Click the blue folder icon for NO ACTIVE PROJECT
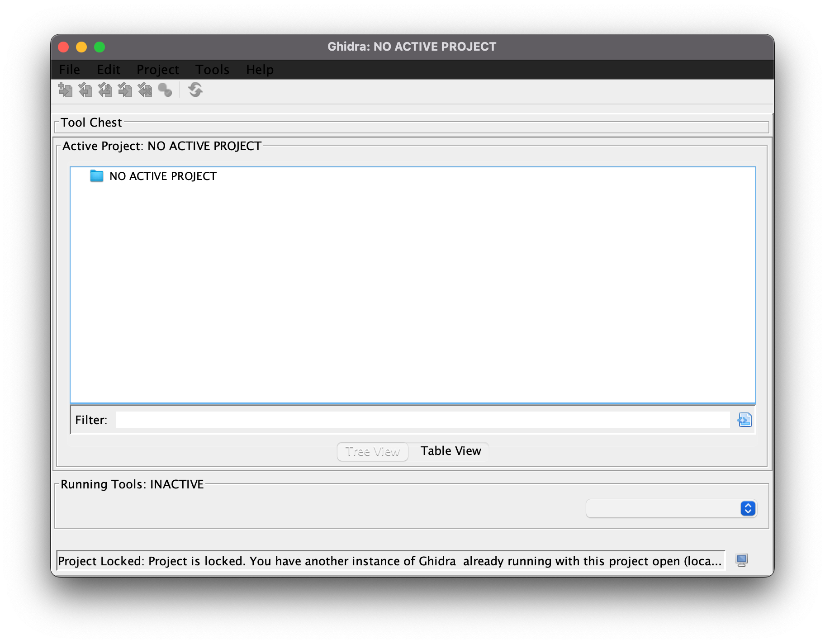 [96, 176]
